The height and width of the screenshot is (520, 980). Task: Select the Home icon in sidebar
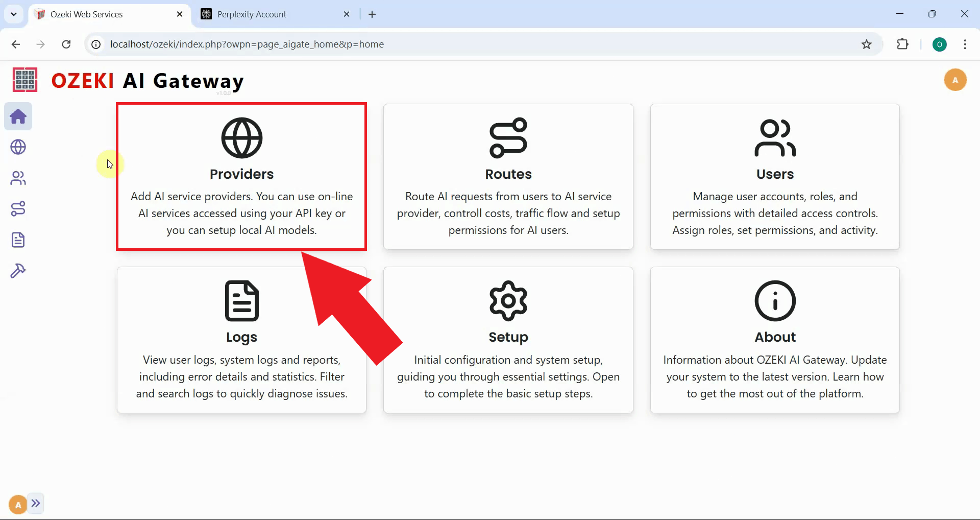tap(18, 116)
